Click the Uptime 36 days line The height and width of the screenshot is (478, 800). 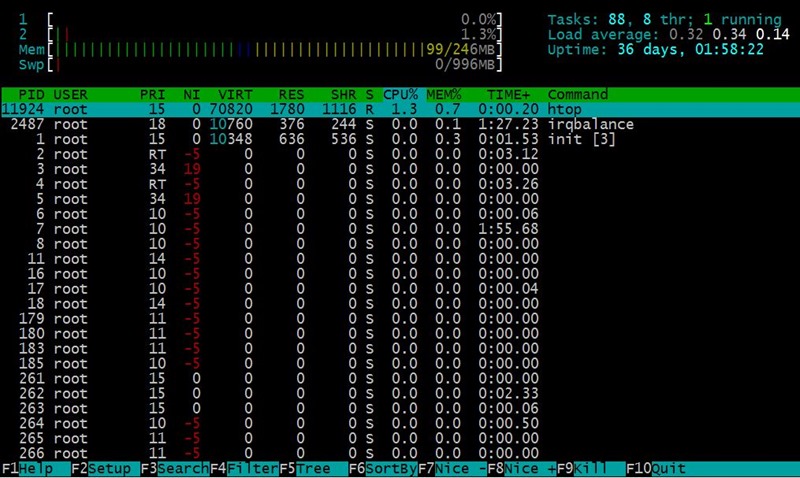click(656, 49)
